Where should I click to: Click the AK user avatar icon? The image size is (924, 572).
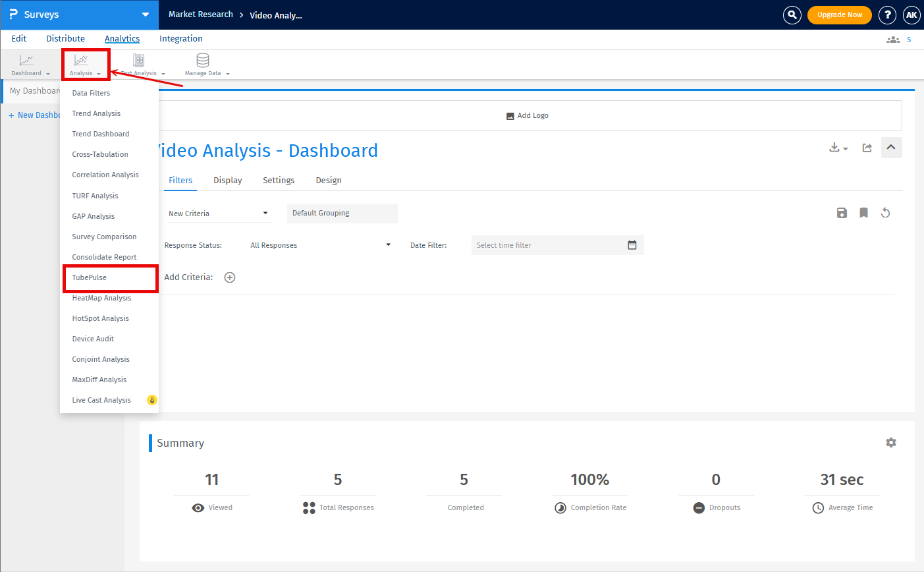[x=911, y=14]
